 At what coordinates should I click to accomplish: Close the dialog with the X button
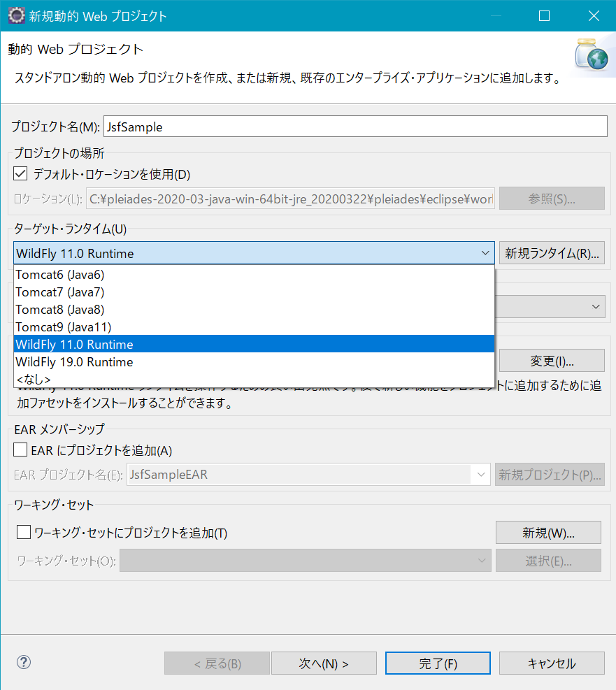pos(594,16)
